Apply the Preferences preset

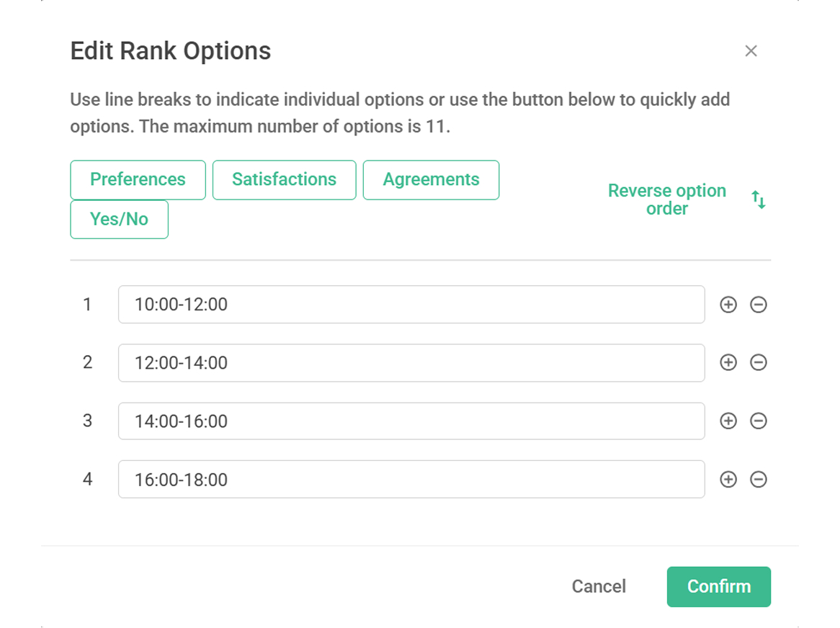[x=138, y=179]
